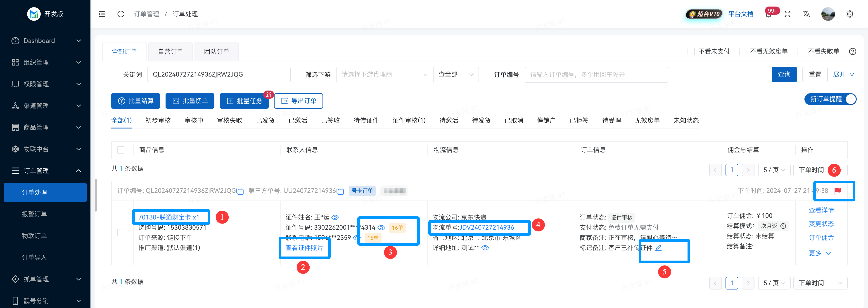Check the 不看未支付 checkbox
The image size is (868, 308).
(691, 51)
